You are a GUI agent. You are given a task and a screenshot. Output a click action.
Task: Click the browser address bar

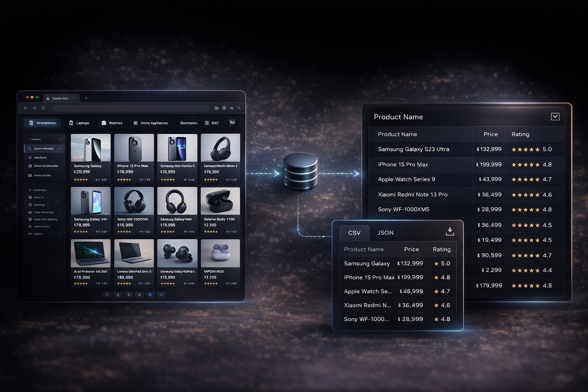(131, 108)
